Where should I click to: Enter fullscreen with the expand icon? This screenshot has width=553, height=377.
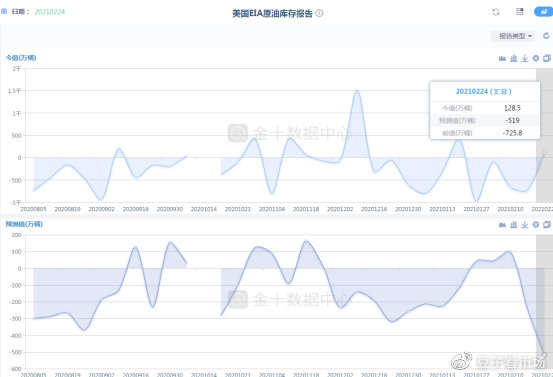coord(496,12)
